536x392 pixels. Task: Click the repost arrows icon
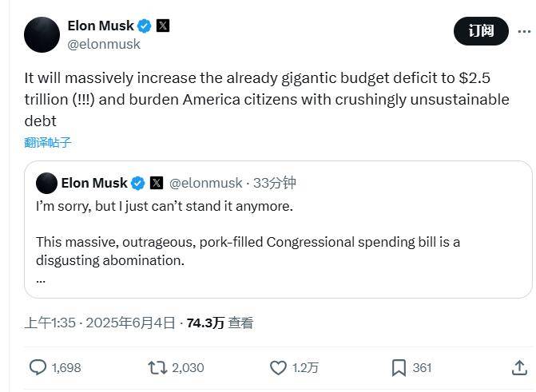[x=157, y=367]
